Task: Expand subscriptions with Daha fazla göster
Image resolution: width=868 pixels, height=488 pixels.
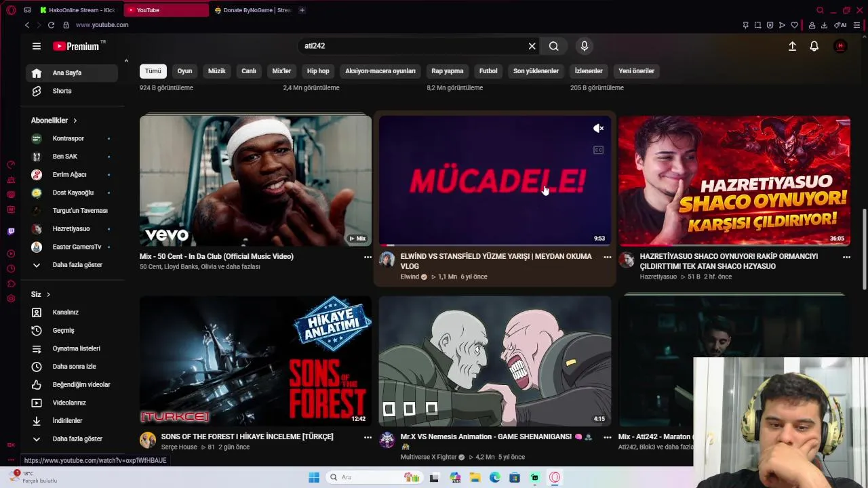Action: pos(72,265)
